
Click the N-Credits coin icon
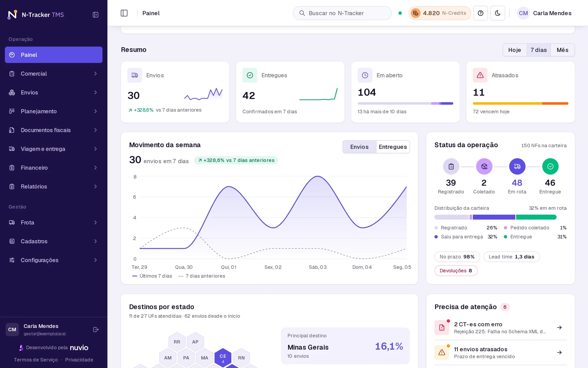click(x=416, y=13)
